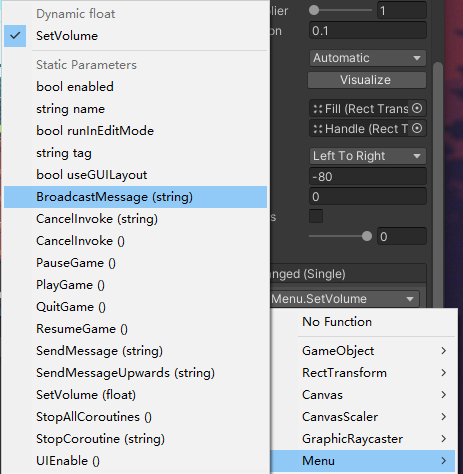Viewport: 463px width, 474px height.
Task: Click the value slider handle near 0
Action: click(x=367, y=236)
